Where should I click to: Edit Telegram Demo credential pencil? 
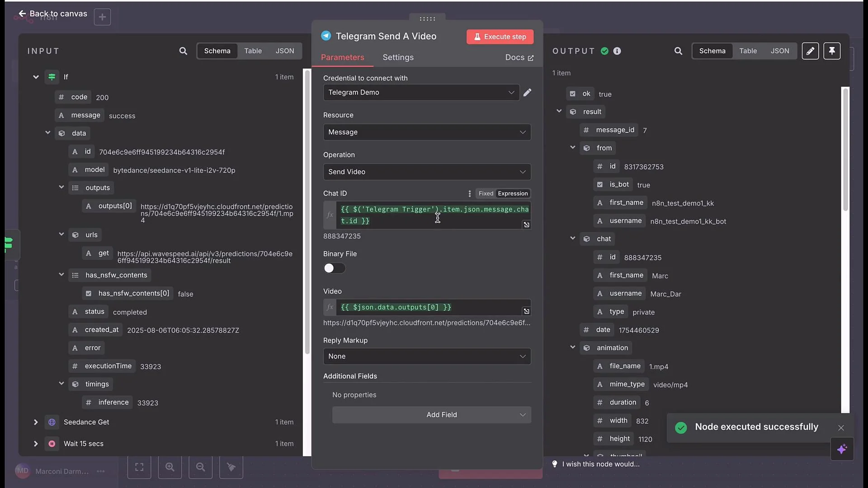(527, 92)
